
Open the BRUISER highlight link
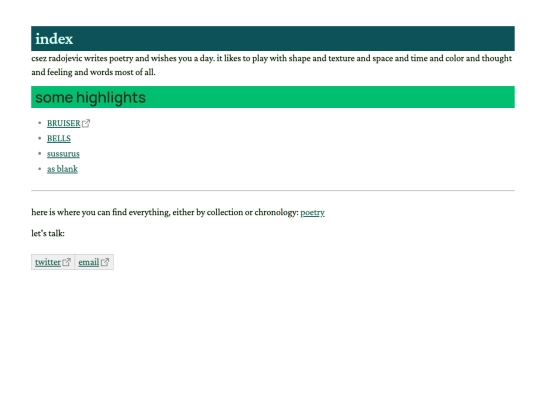click(64, 123)
